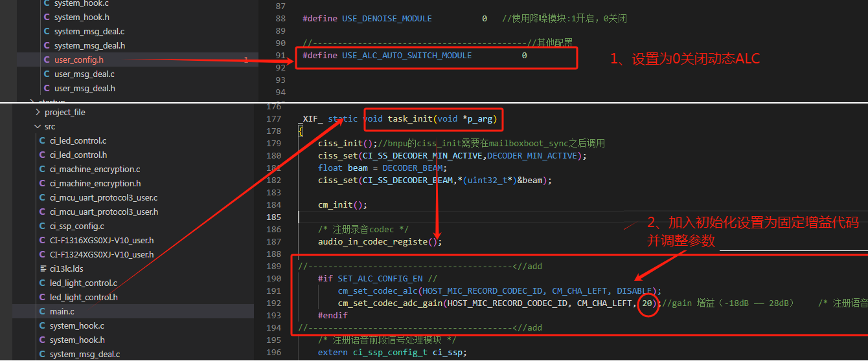Viewport: 868px width, 361px height.
Task: Click the file icon for ci13lc.lds
Action: pos(43,269)
